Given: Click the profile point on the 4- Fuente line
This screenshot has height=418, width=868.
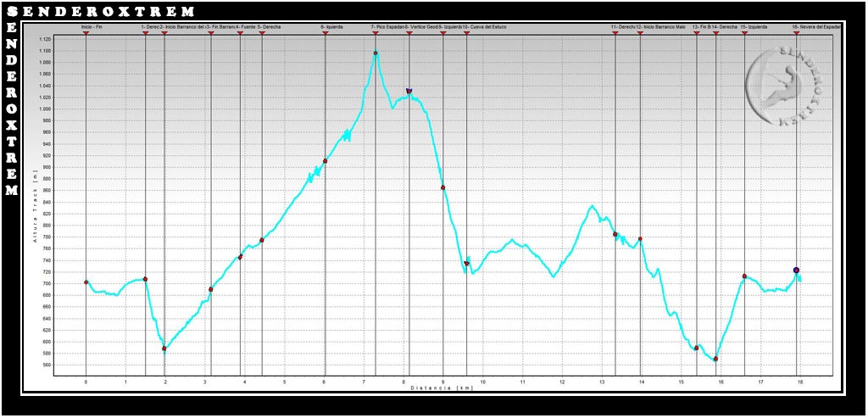Looking at the screenshot, I should point(240,257).
